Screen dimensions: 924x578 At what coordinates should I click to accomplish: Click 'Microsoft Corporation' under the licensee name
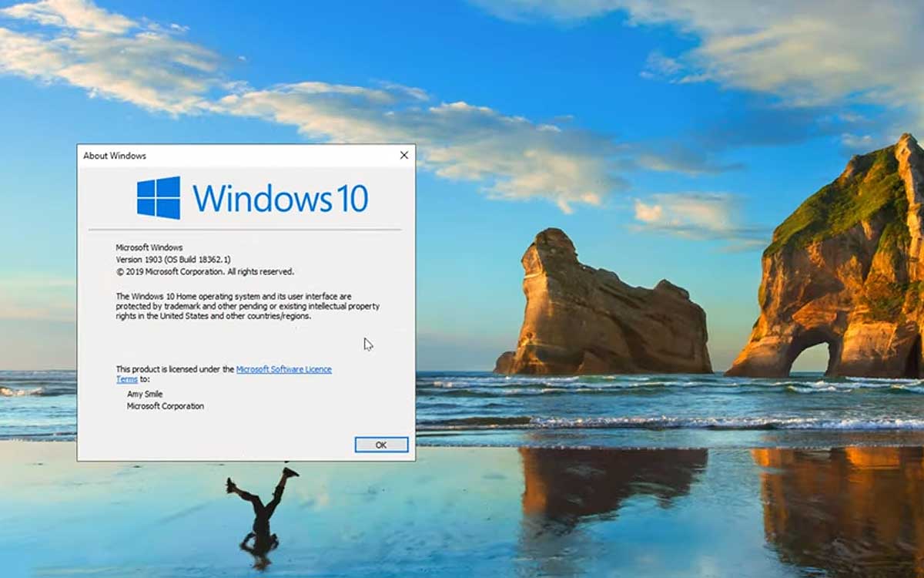click(166, 406)
